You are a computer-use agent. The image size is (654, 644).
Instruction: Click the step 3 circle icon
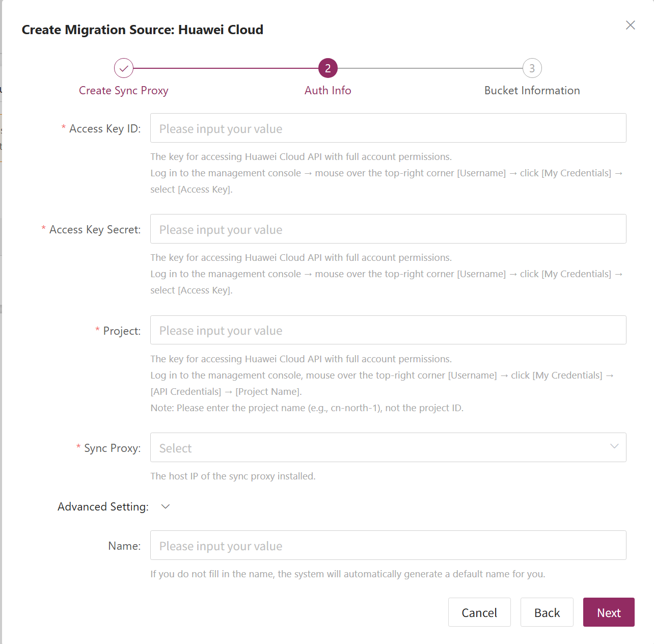pyautogui.click(x=532, y=68)
